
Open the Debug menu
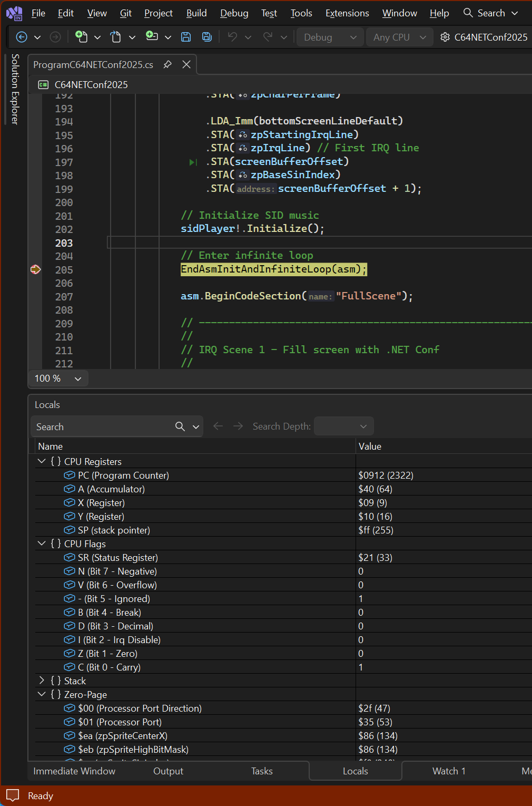[x=234, y=13]
